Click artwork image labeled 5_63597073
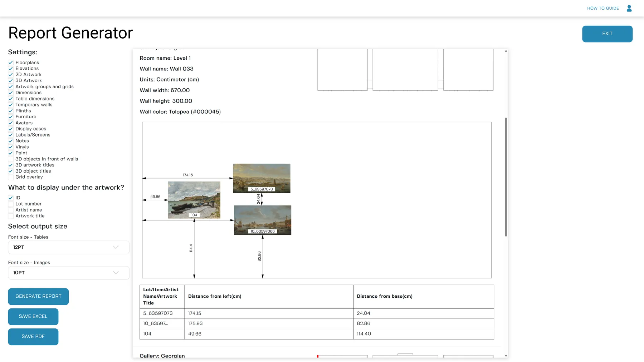This screenshot has height=362, width=644. [262, 178]
